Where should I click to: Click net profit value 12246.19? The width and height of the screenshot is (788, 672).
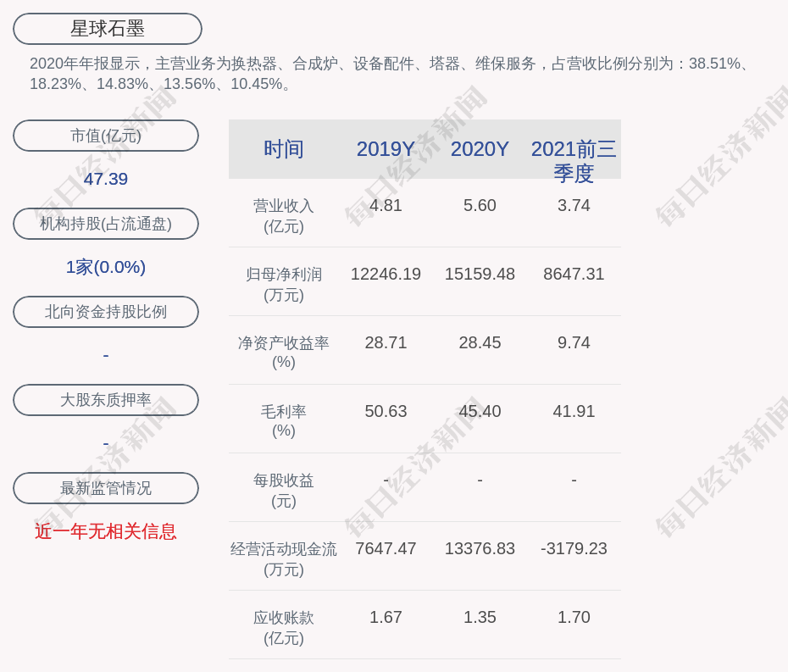pyautogui.click(x=386, y=274)
